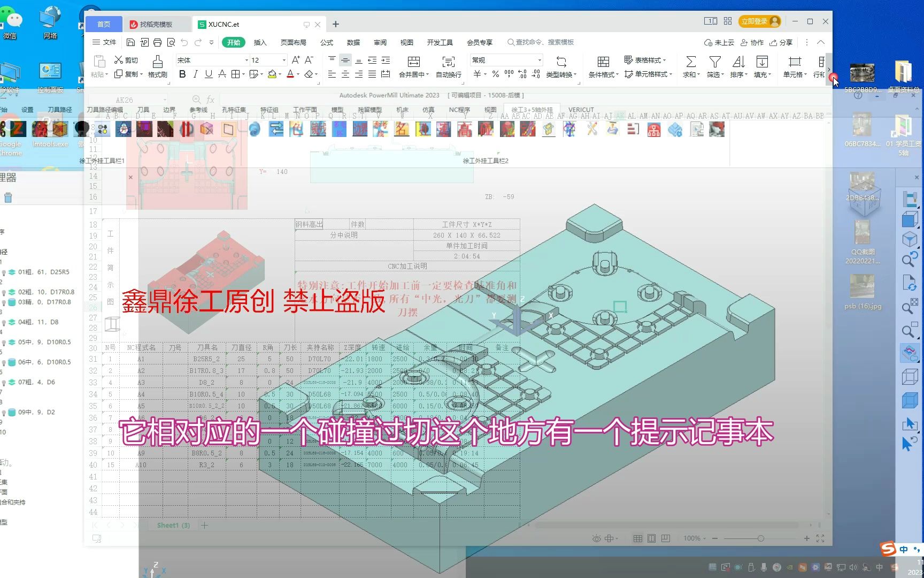
Task: Toggle lightbulb for toolpath 03精, 0, D17R0.8
Action: click(x=4, y=302)
